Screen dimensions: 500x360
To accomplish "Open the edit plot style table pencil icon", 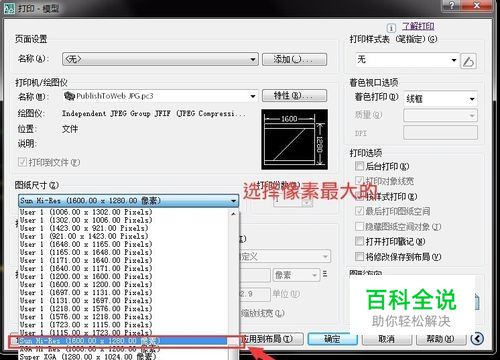I will click(x=468, y=61).
